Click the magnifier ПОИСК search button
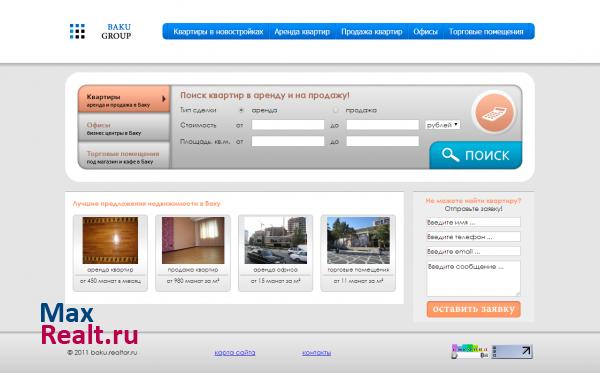 pyautogui.click(x=476, y=155)
